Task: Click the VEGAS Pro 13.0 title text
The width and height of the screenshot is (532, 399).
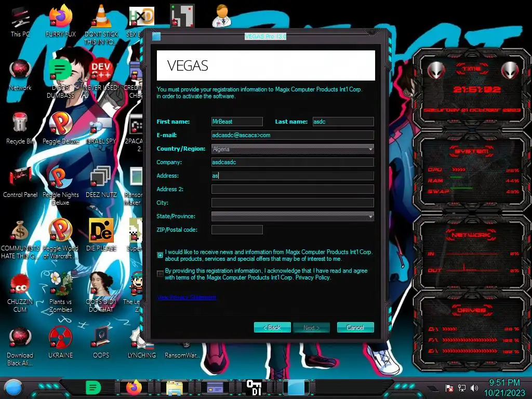Action: click(x=265, y=36)
